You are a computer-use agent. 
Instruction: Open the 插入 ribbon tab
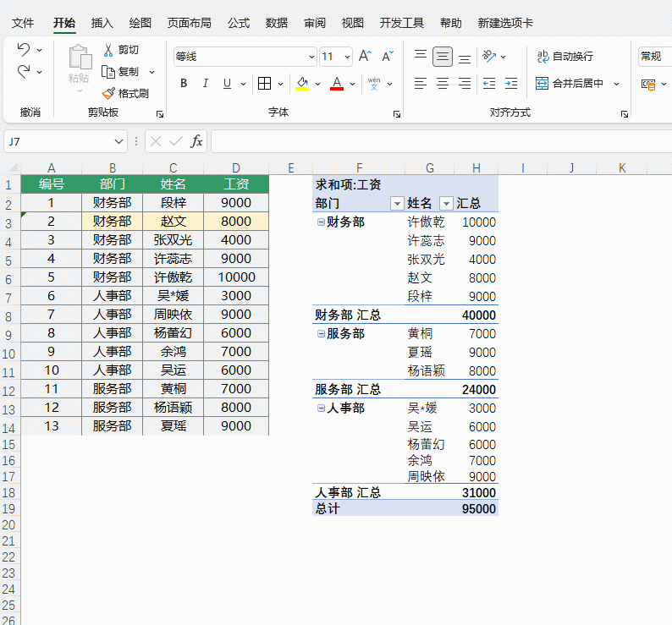(102, 23)
